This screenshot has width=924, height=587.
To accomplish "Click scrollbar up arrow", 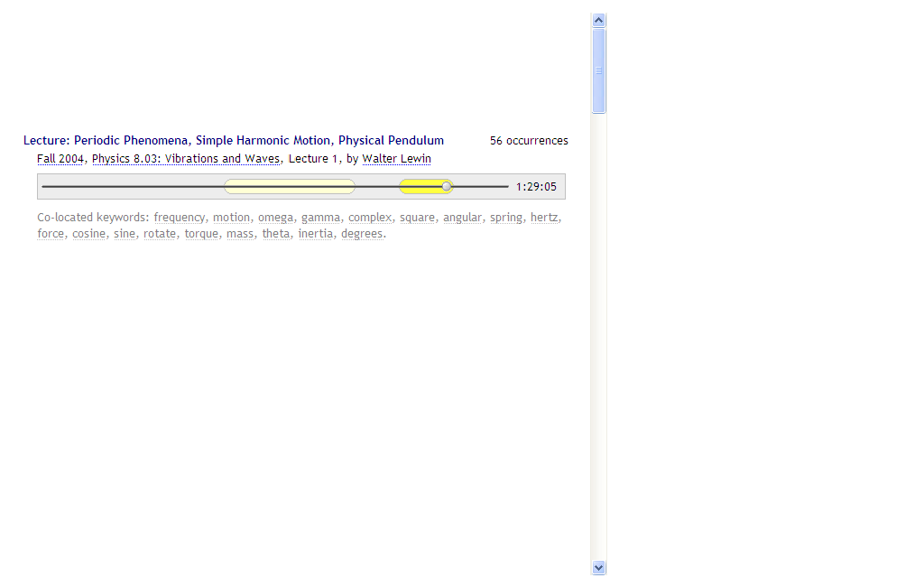I will tap(599, 20).
